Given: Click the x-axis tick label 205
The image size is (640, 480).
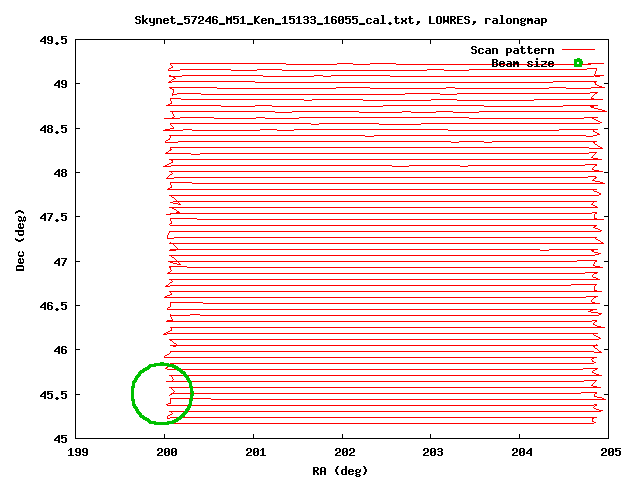Looking at the screenshot, I should tap(611, 452).
